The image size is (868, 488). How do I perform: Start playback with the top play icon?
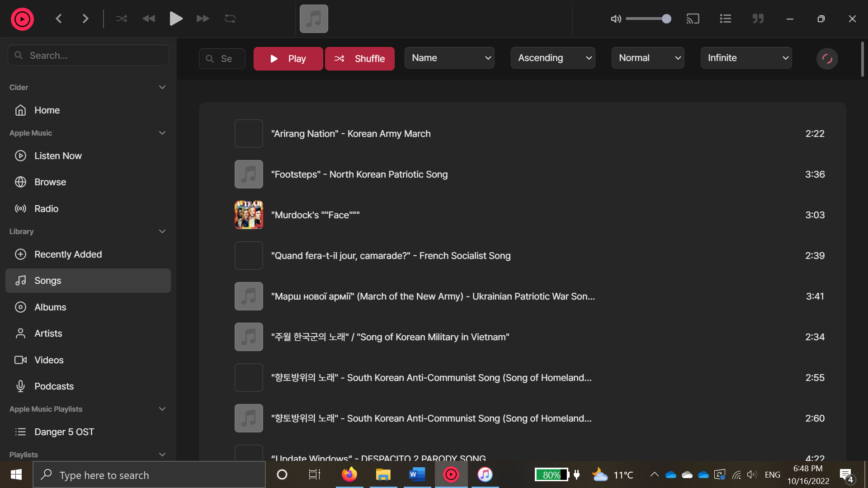(x=176, y=19)
